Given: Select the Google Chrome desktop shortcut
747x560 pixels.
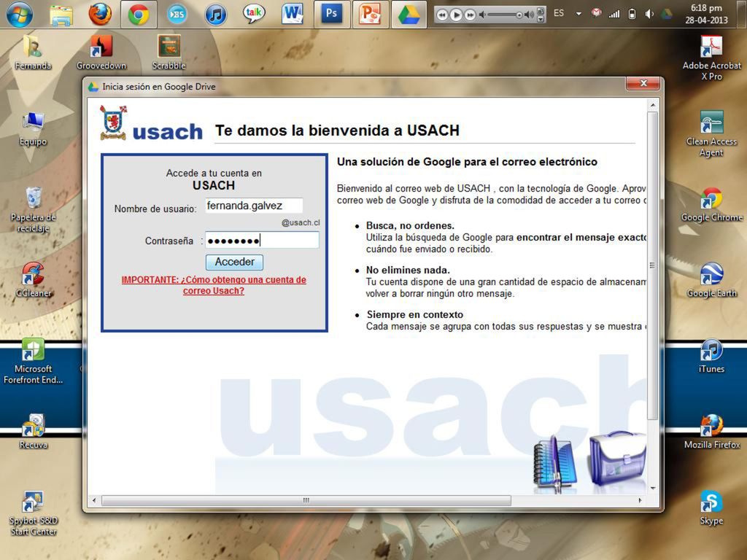Looking at the screenshot, I should click(x=712, y=205).
